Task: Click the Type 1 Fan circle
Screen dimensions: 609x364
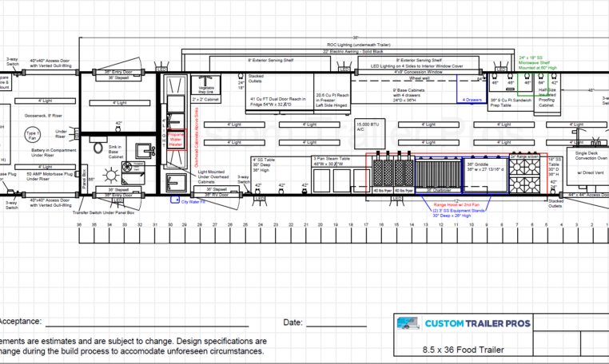Action: coord(32,135)
